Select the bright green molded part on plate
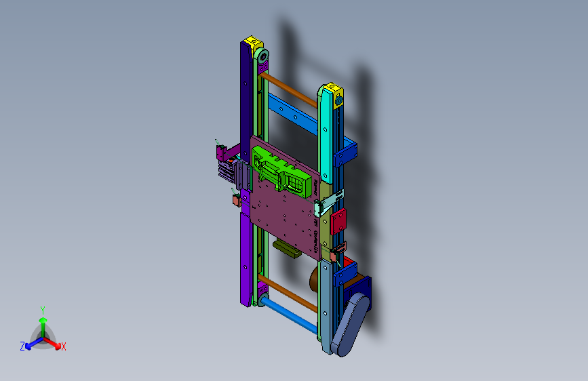Screen dimensions: 588x381 [x=281, y=172]
